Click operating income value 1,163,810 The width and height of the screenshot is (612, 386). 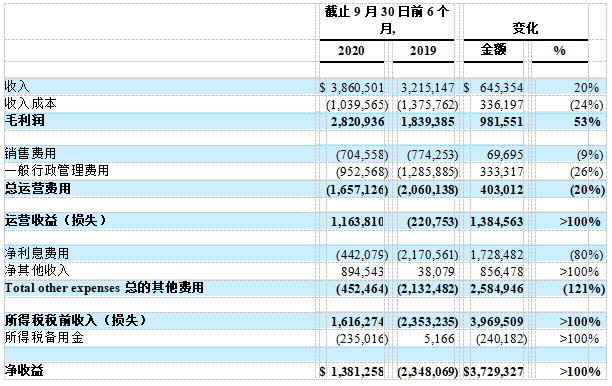[358, 222]
